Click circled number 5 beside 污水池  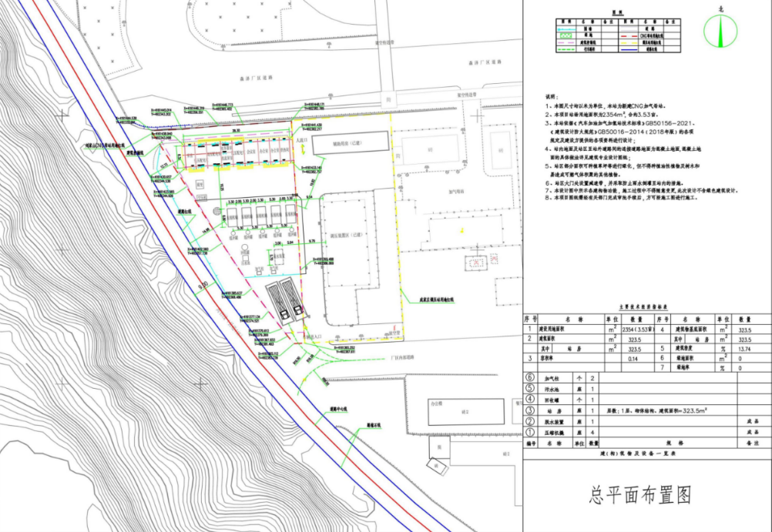529,390
